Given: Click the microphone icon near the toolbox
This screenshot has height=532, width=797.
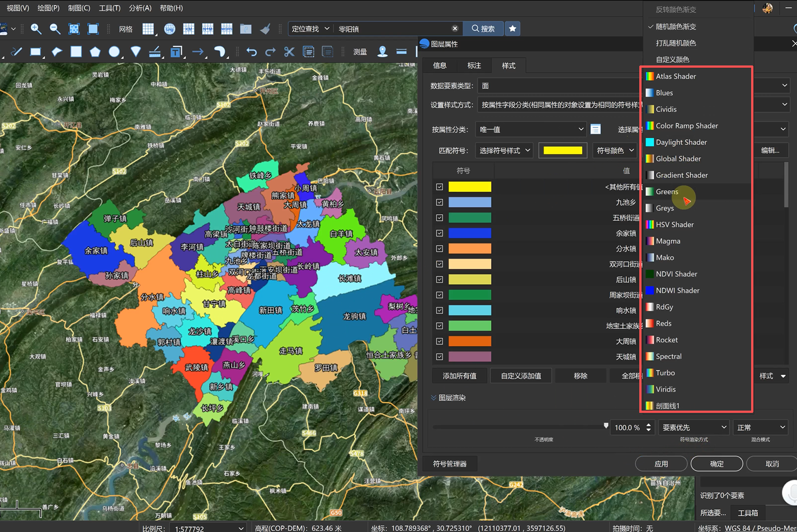Looking at the screenshot, I should coord(791,493).
